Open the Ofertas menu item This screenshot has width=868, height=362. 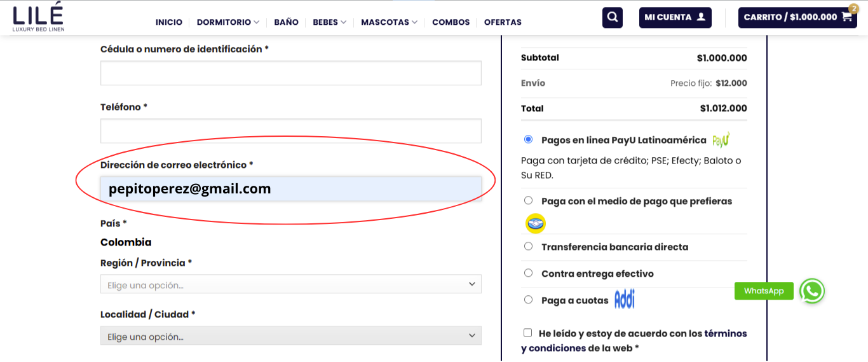pos(502,22)
